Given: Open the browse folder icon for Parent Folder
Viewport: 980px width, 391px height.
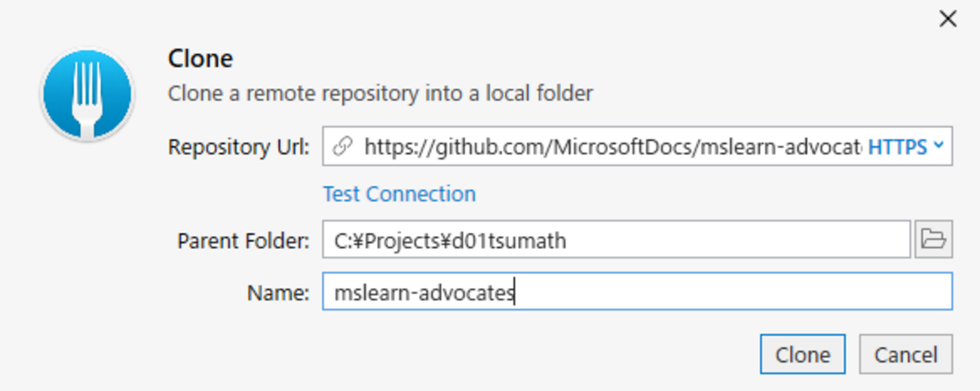Looking at the screenshot, I should point(933,240).
